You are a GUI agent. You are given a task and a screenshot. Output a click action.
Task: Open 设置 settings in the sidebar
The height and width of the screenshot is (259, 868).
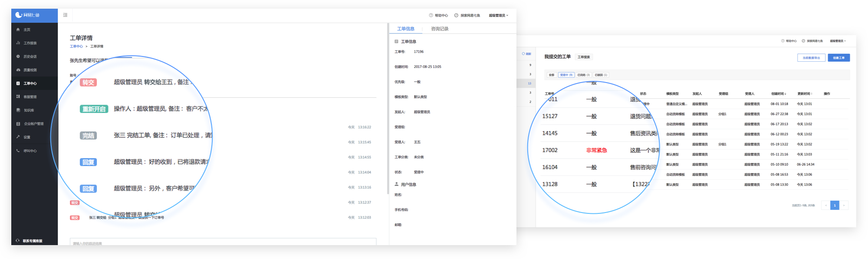(18, 137)
